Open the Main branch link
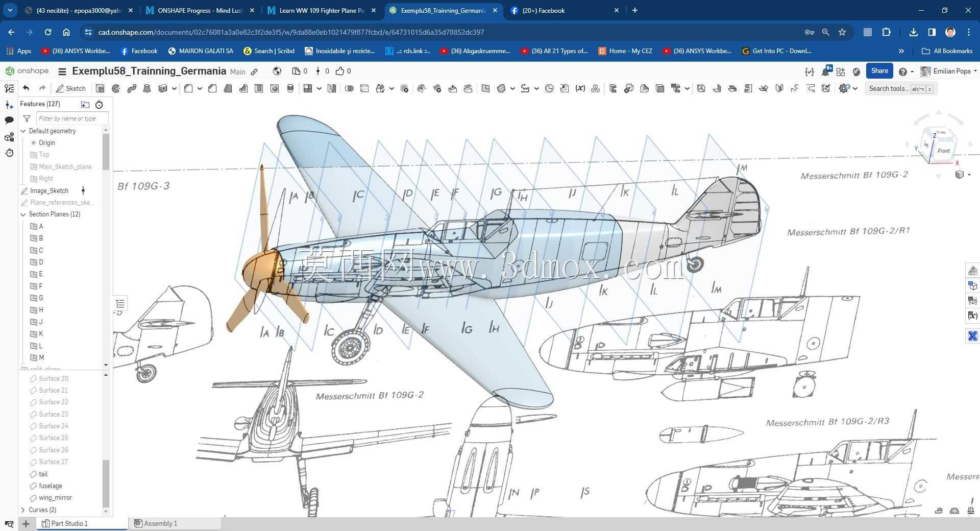The height and width of the screenshot is (531, 980). tap(237, 72)
